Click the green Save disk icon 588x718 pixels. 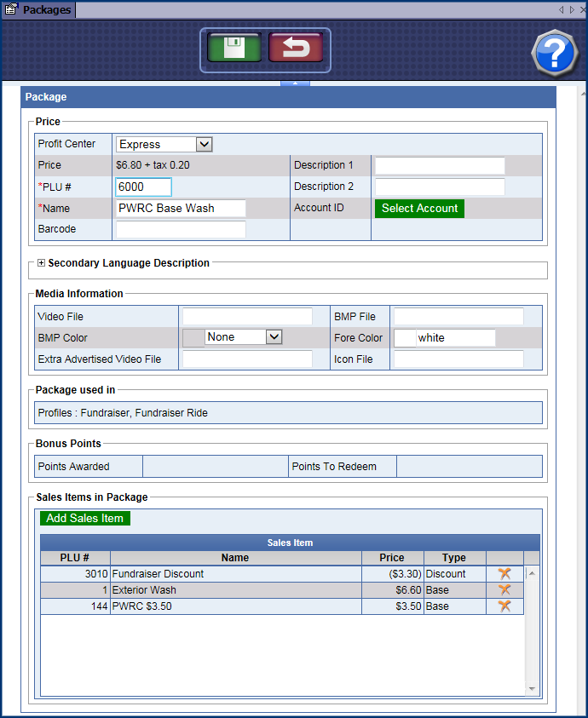click(234, 49)
